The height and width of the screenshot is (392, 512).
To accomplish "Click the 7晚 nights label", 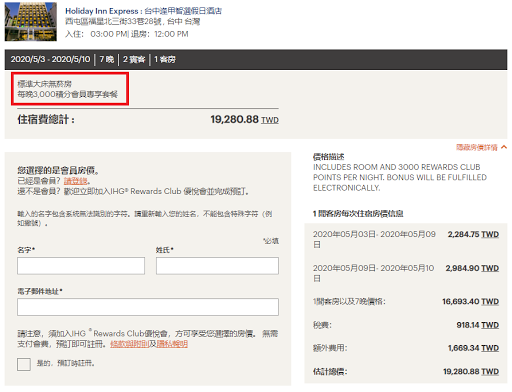I will click(107, 59).
